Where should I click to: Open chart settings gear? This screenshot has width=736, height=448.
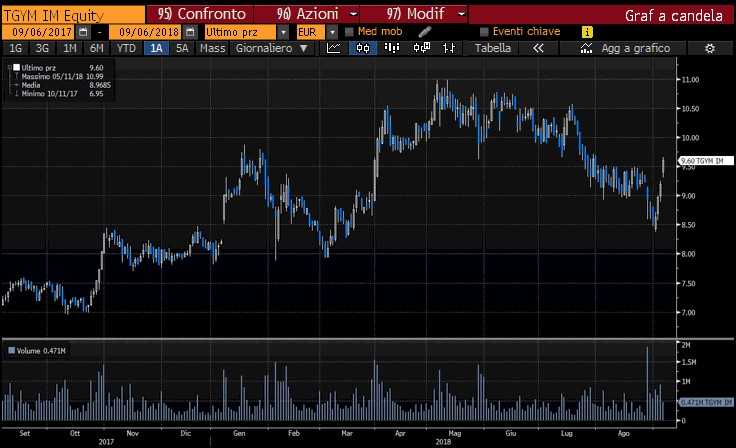710,48
